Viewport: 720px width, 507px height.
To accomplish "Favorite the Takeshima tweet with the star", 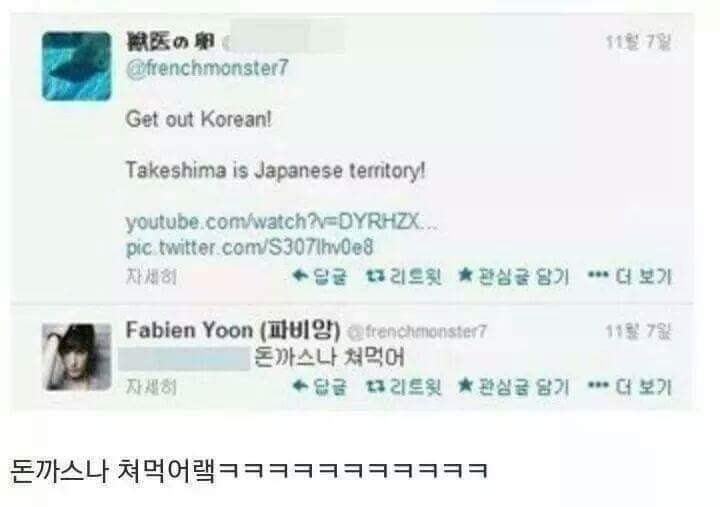I will [x=512, y=276].
